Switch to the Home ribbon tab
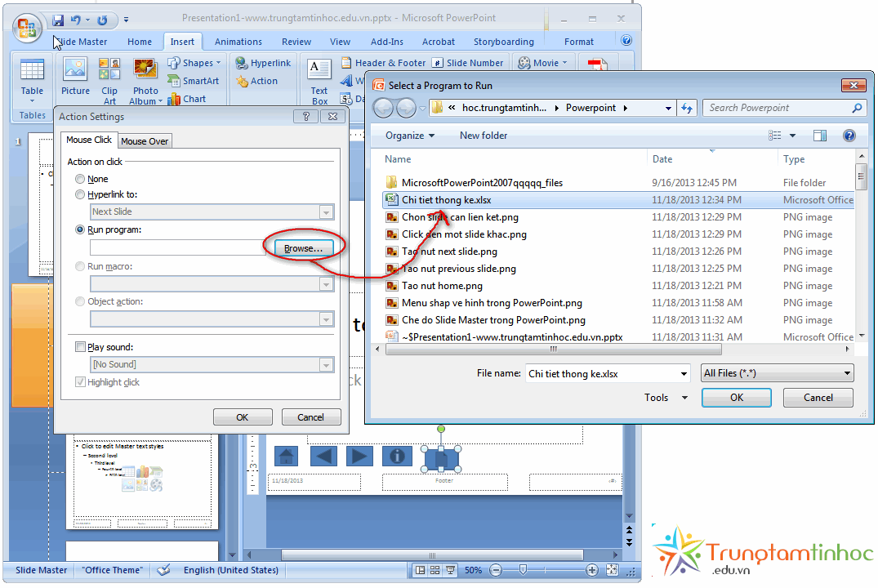The image size is (878, 588). click(x=140, y=42)
